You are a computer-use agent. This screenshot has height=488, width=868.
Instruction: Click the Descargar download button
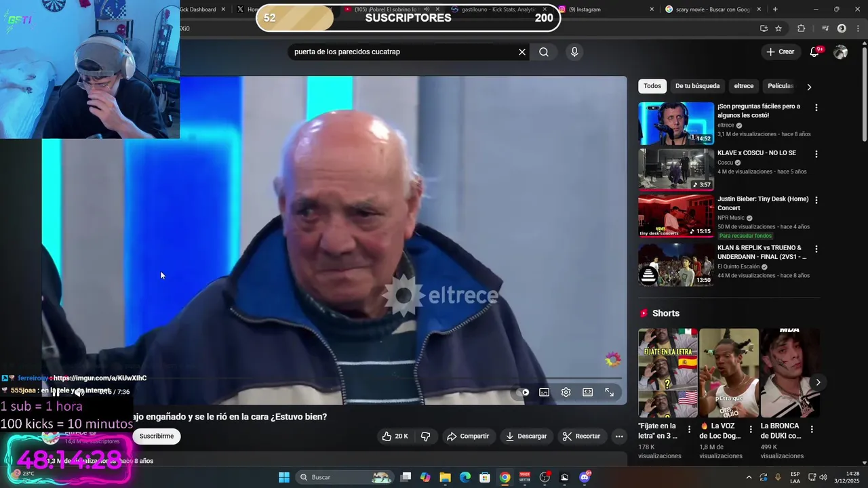(x=526, y=436)
